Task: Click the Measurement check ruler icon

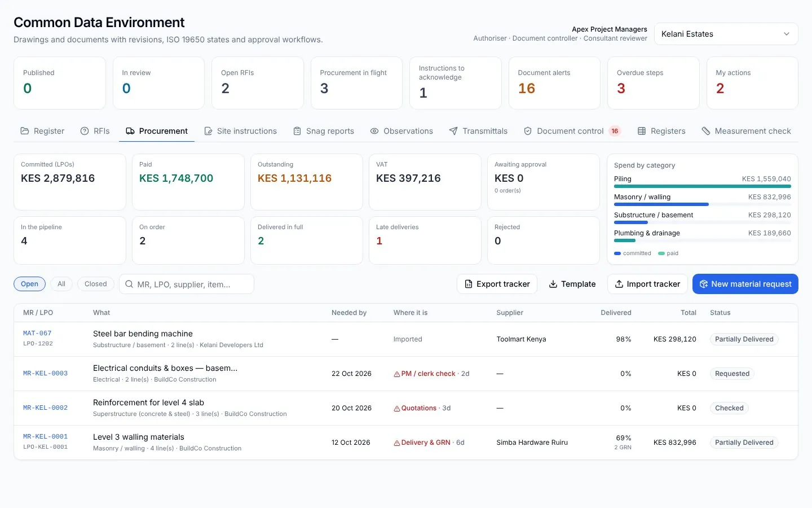Action: tap(706, 131)
